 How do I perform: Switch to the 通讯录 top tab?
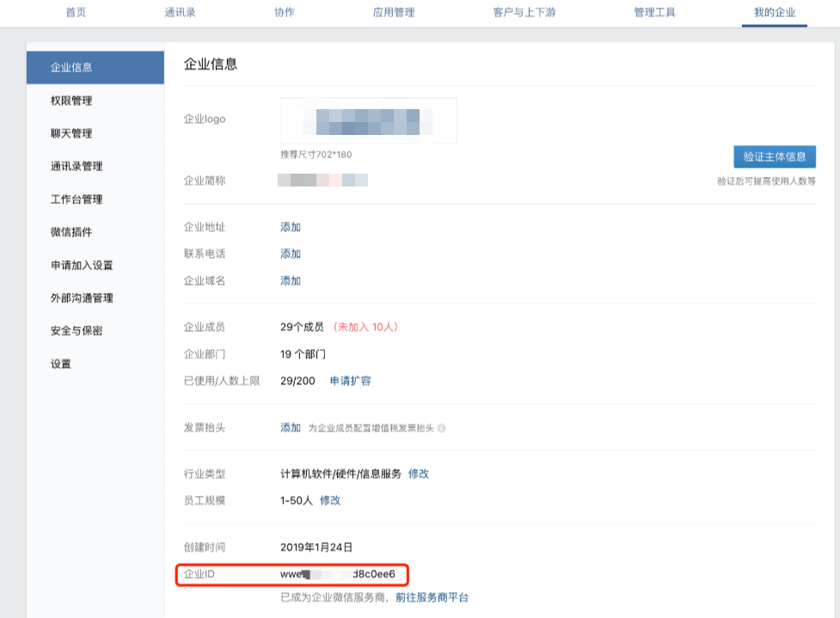tap(181, 12)
